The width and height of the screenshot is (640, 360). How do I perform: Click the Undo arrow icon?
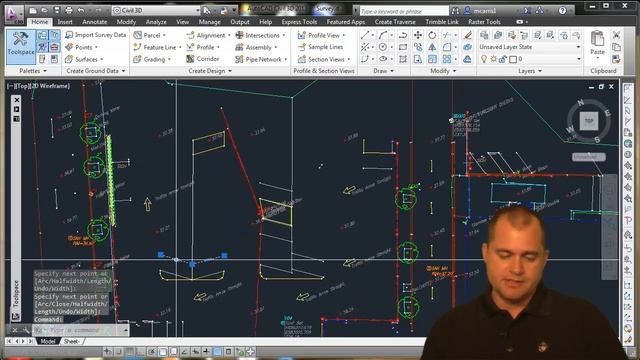81,11
